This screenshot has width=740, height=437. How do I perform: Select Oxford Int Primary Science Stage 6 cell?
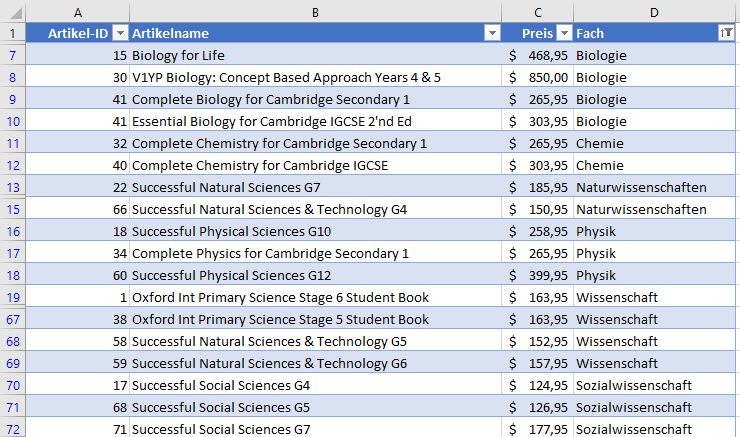click(x=315, y=297)
